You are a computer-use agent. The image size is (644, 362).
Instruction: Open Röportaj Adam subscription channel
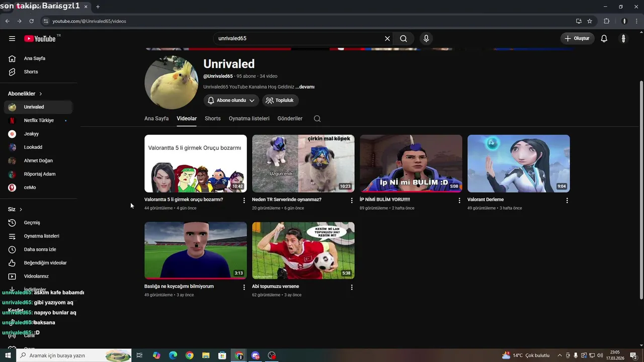[x=38, y=174]
